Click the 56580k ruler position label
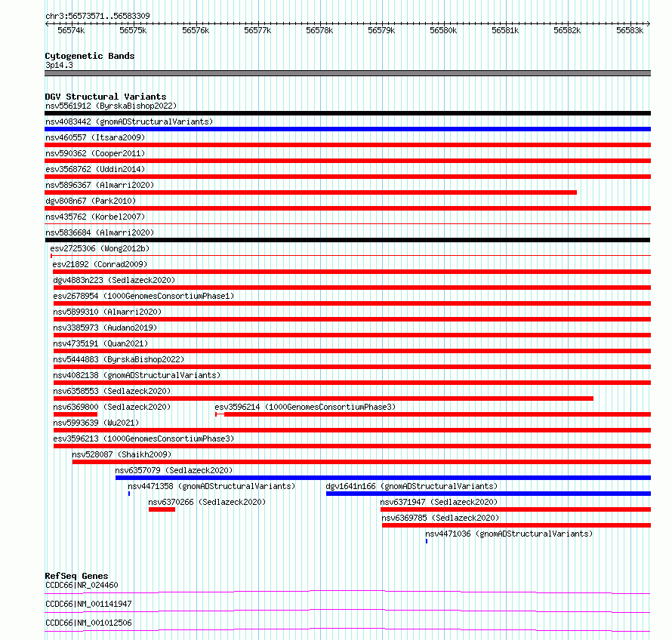Screen dimensions: 672x640 443,30
